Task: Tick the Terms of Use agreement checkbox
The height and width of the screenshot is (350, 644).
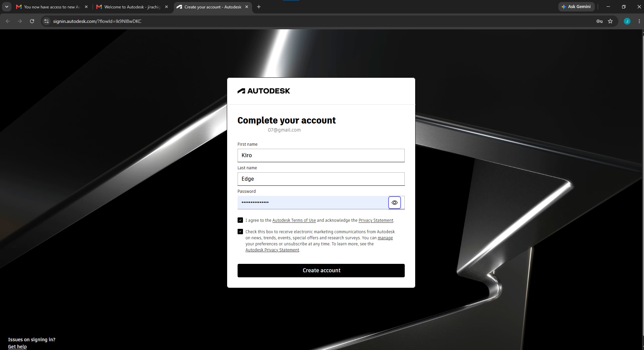Action: (x=240, y=220)
